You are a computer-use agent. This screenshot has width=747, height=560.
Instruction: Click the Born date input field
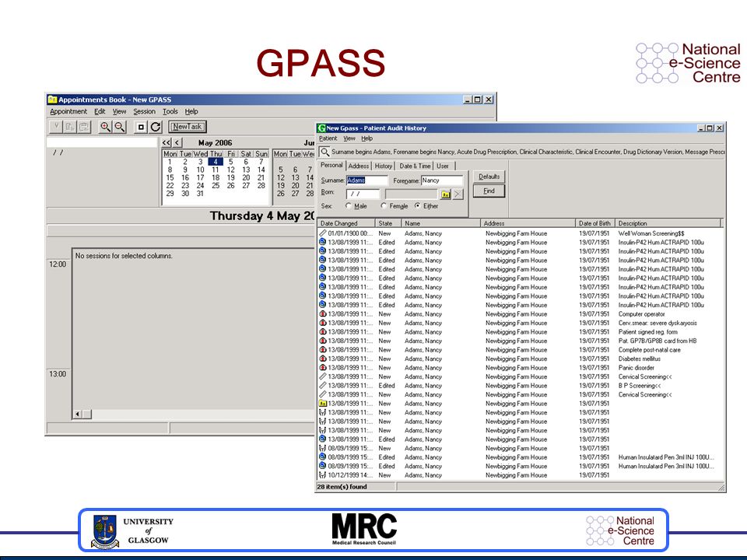click(363, 194)
